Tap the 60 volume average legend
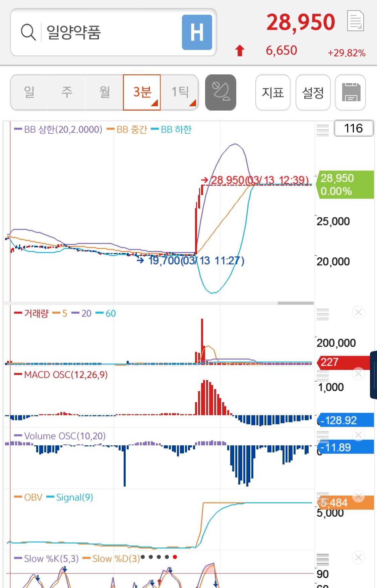This screenshot has height=588, width=377. (106, 313)
